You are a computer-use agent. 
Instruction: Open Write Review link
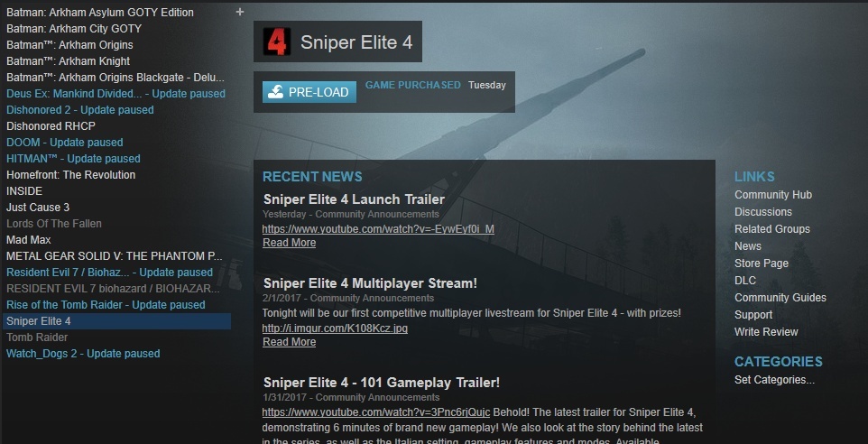pos(766,332)
